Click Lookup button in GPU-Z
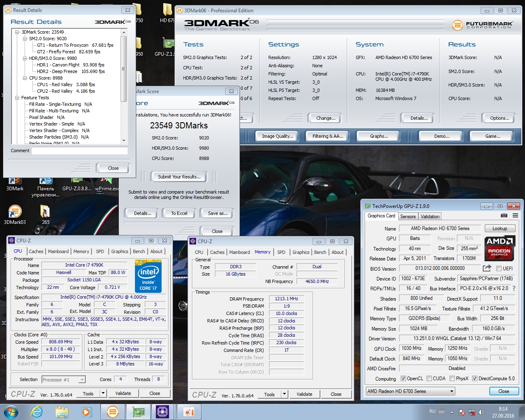This screenshot has width=525, height=420. (x=500, y=228)
